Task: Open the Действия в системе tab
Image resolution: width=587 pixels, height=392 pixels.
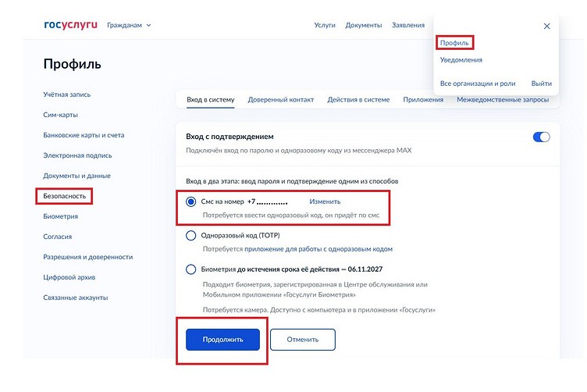Action: click(x=358, y=100)
